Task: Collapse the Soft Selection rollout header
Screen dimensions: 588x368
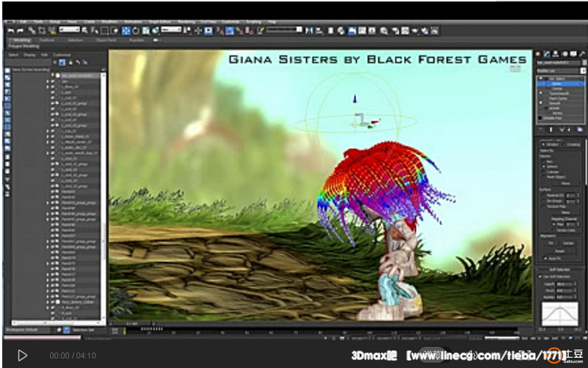Action: click(x=560, y=269)
